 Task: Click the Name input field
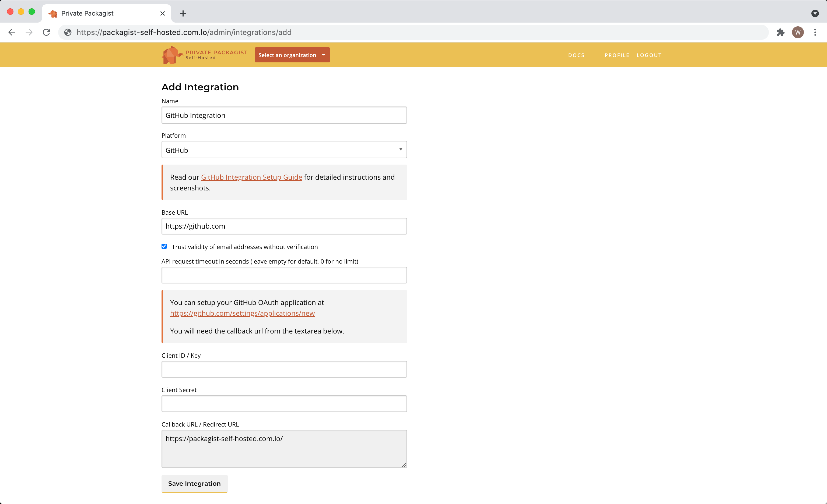click(284, 115)
